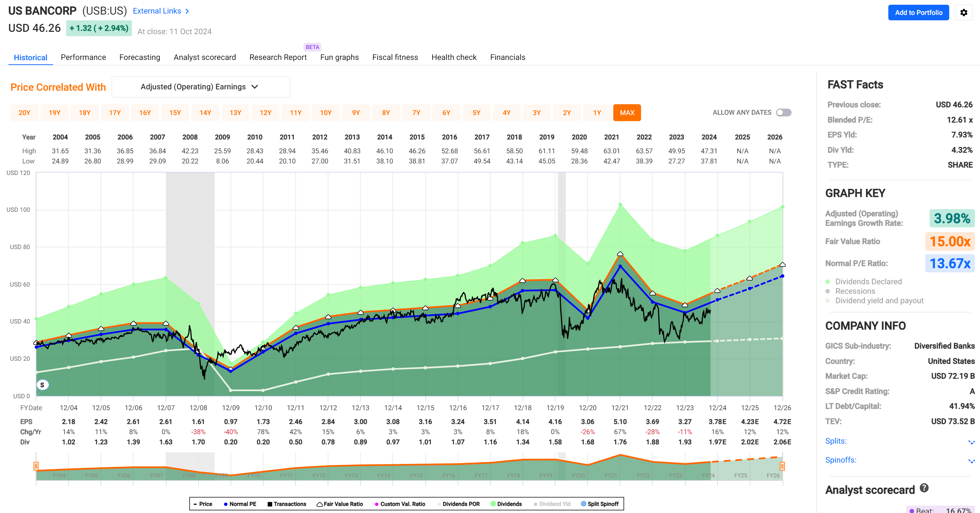Click Add to Portfolio button
The image size is (980, 513).
918,13
